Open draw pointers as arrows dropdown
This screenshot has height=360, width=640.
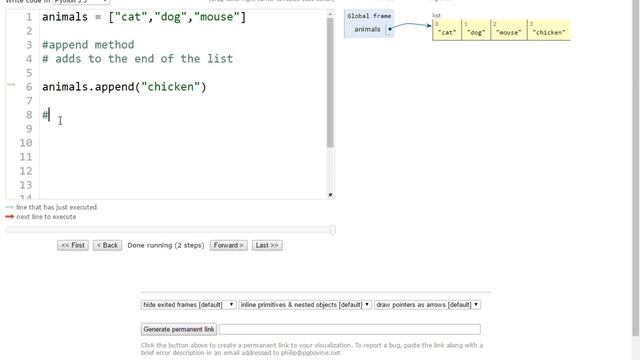(427, 305)
